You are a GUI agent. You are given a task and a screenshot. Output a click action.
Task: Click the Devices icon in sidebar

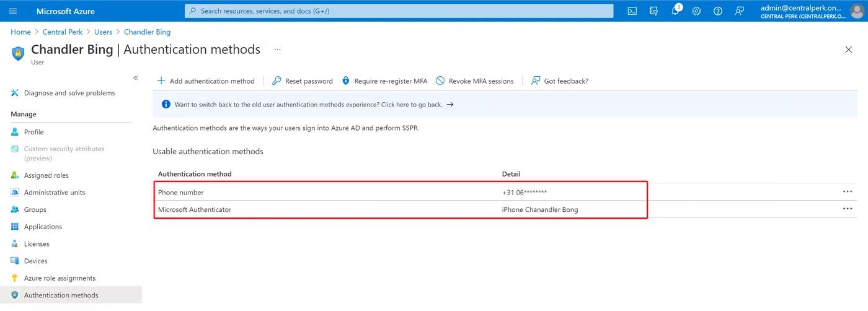coord(15,261)
